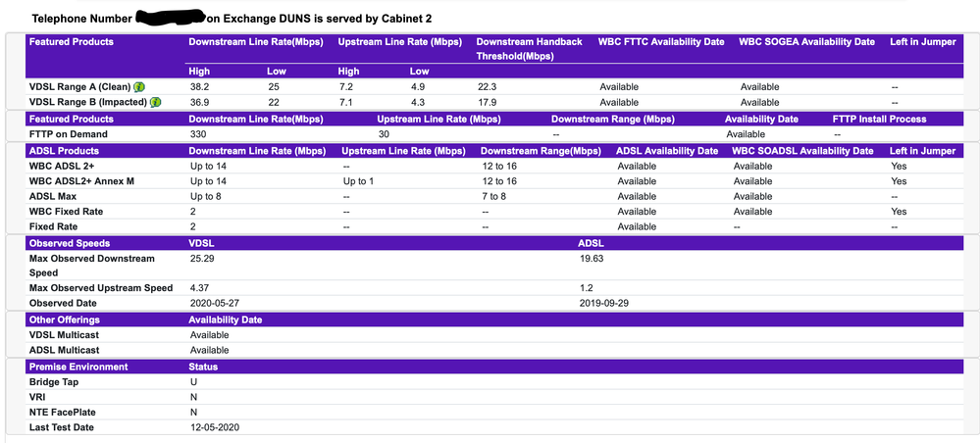980x443 pixels.
Task: Click the WBC SOGEA Availability Date column header
Action: coord(806,42)
